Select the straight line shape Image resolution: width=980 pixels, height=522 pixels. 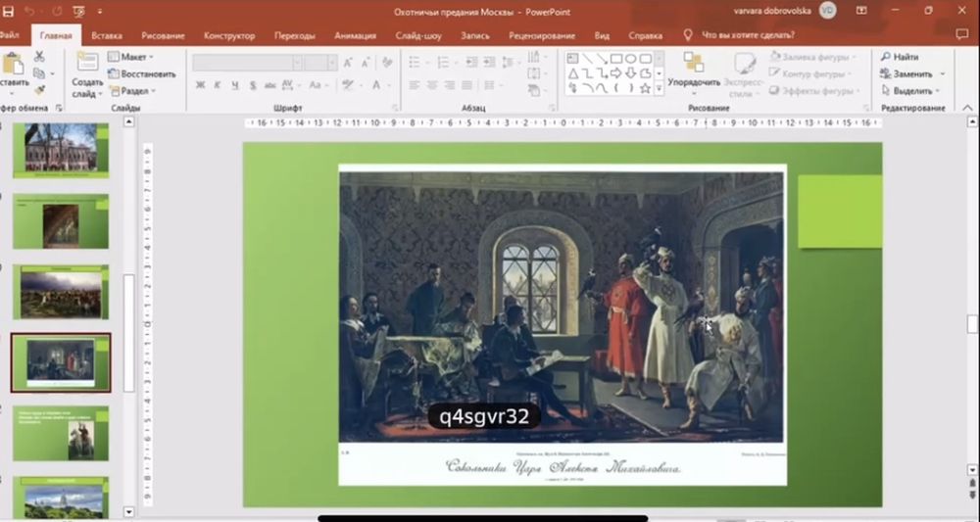tap(587, 58)
